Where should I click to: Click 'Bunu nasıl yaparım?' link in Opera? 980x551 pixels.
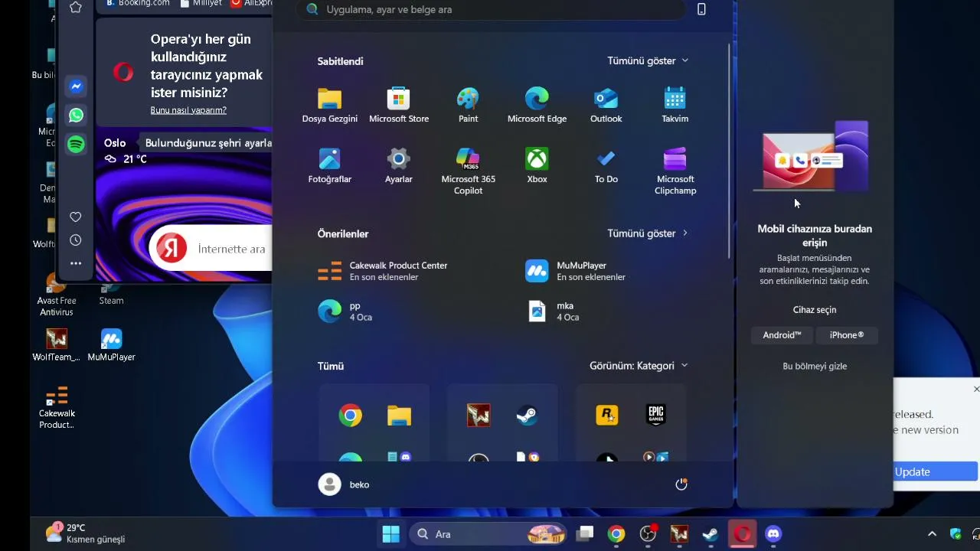188,110
